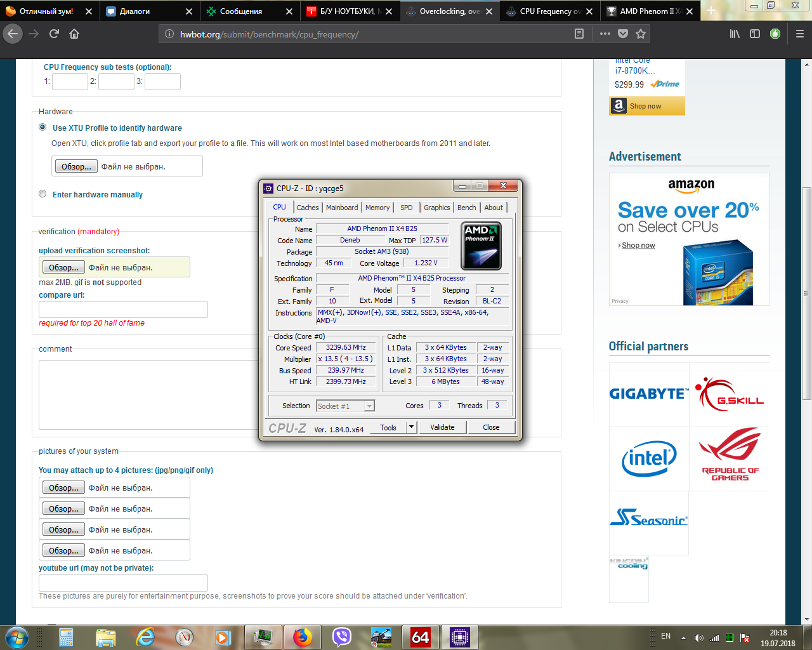Open the clock and date panel
Viewport: 812px width, 650px height.
click(x=778, y=637)
